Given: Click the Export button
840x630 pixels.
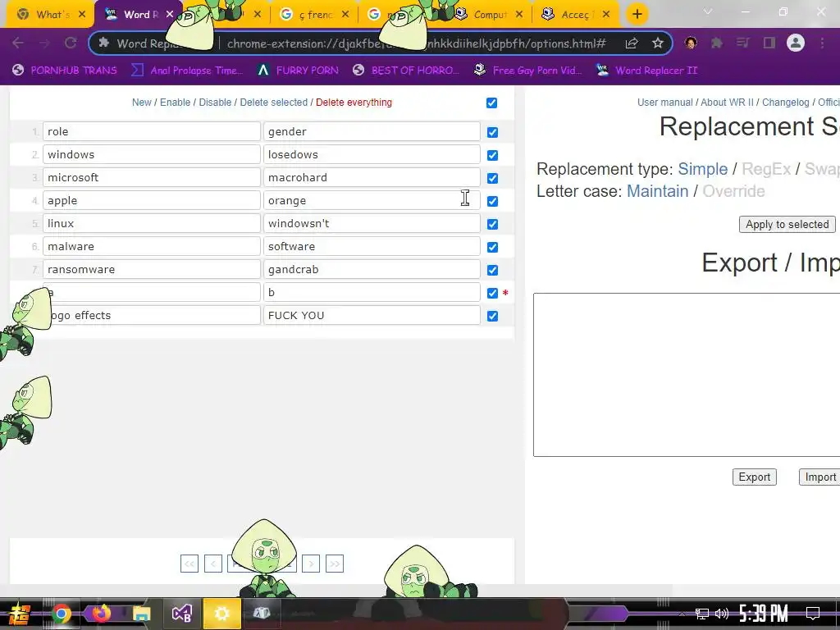Looking at the screenshot, I should coord(755,477).
